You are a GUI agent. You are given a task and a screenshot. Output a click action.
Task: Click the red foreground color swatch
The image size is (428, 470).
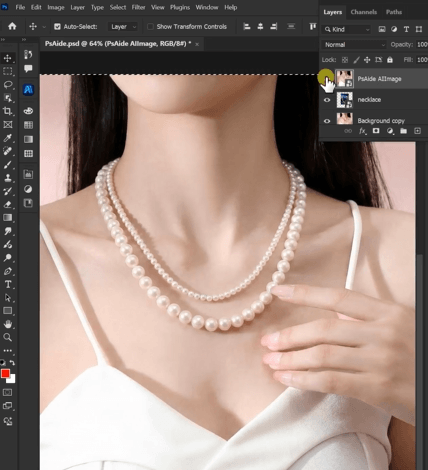click(5, 374)
